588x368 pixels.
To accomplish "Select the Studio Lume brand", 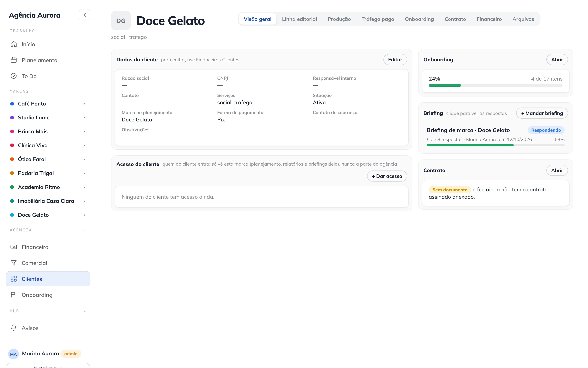I will click(33, 118).
